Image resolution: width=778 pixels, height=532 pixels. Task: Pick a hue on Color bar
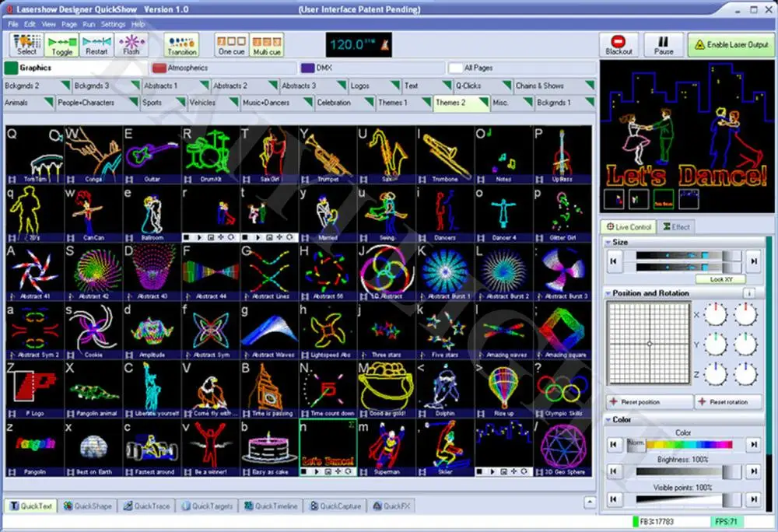click(689, 444)
